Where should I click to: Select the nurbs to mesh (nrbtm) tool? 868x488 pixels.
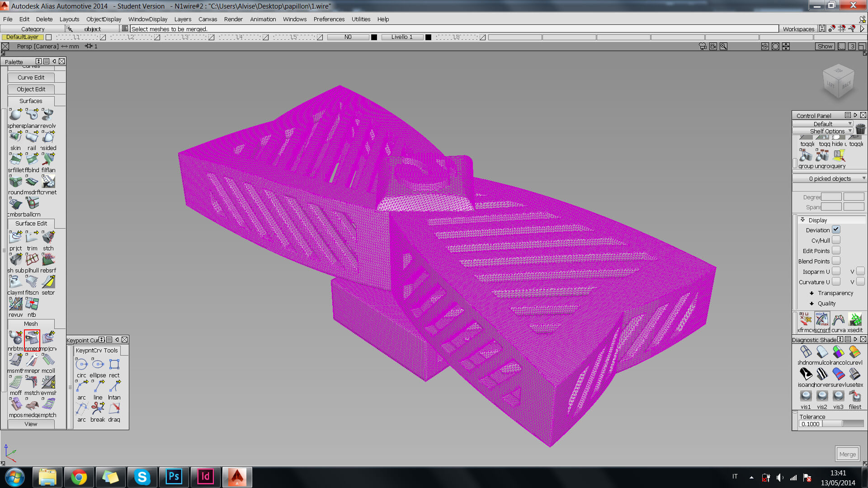(x=15, y=338)
